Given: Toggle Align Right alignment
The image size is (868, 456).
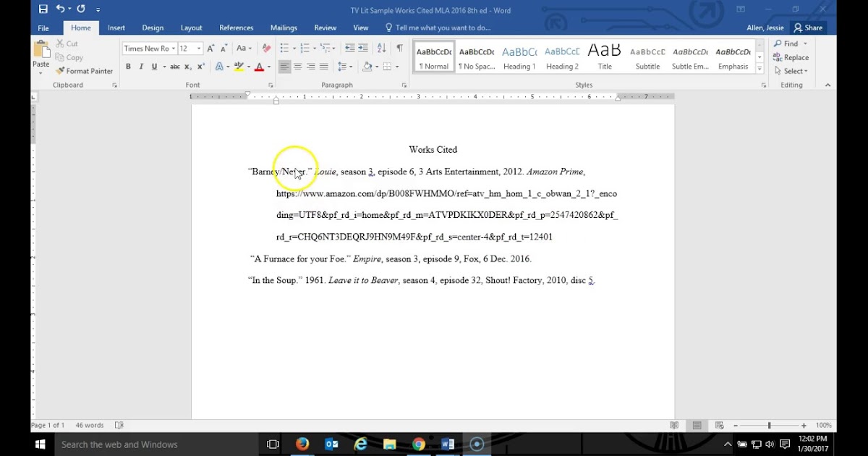Looking at the screenshot, I should (x=310, y=67).
